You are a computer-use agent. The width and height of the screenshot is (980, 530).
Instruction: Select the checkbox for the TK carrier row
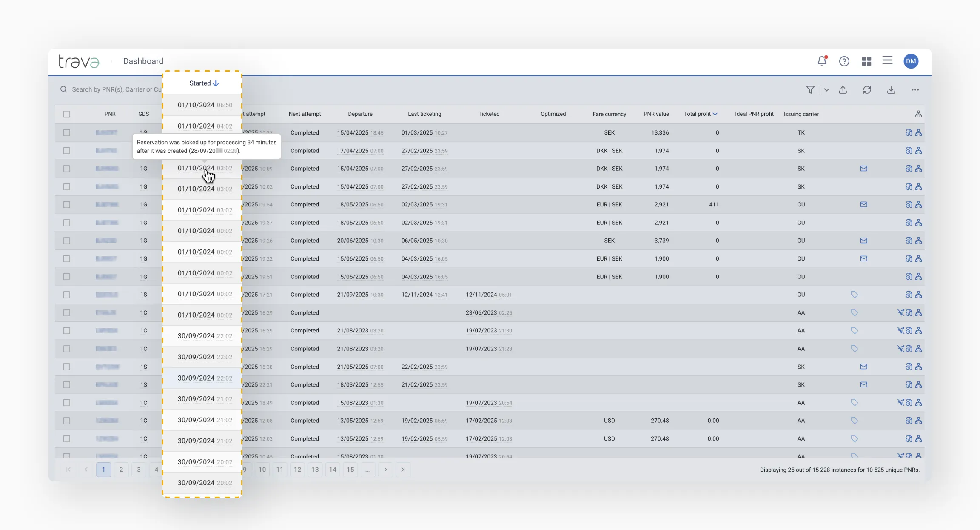coord(66,133)
